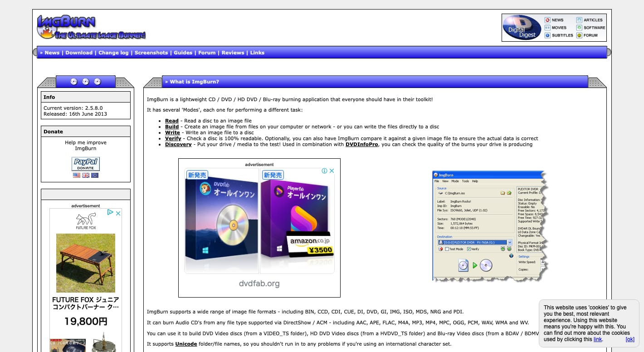Follow the Read mode link

pos(172,121)
